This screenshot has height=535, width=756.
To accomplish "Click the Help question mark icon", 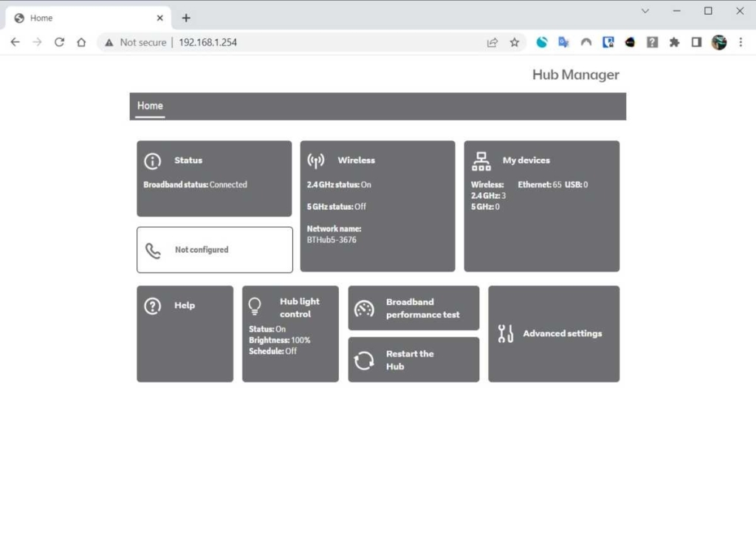I will (x=153, y=306).
